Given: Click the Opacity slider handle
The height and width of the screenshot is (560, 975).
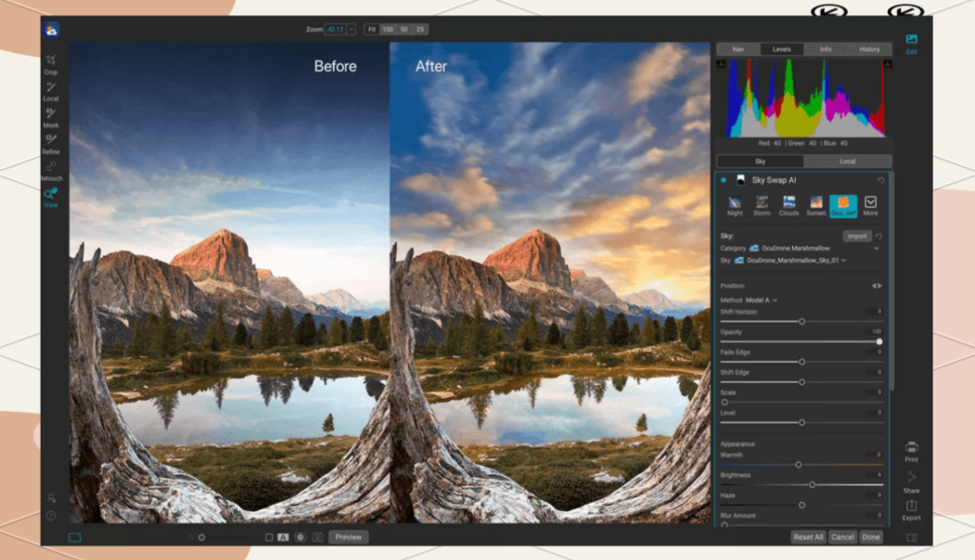Looking at the screenshot, I should click(x=878, y=342).
